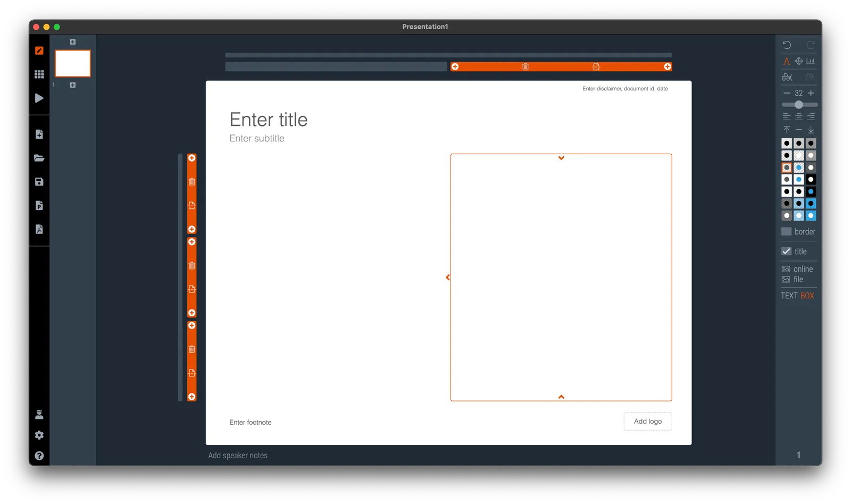The height and width of the screenshot is (504, 851).
Task: Decrease font size with minus button
Action: point(787,93)
